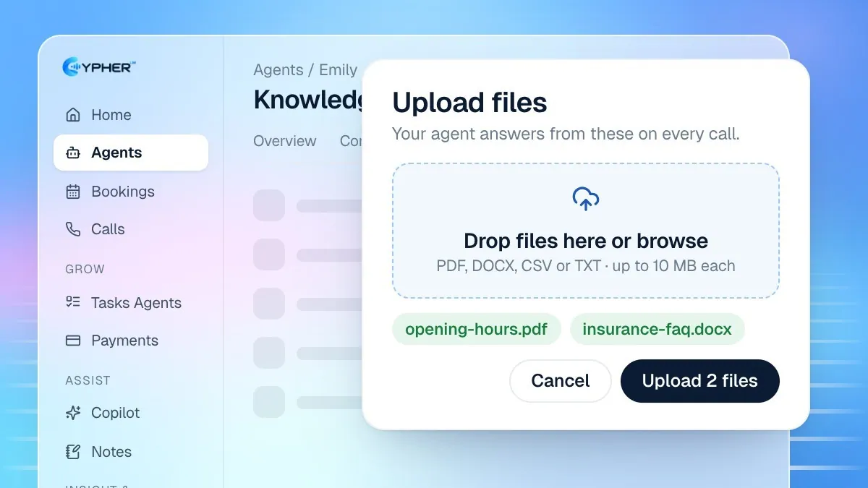Select the insurance-faq.docx file chip
The image size is (868, 488).
(658, 330)
